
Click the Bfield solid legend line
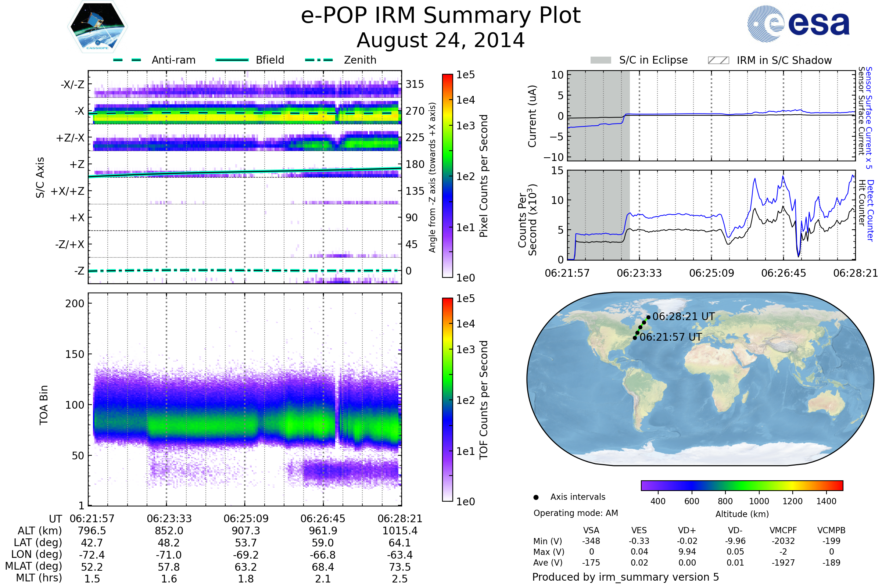coord(232,60)
